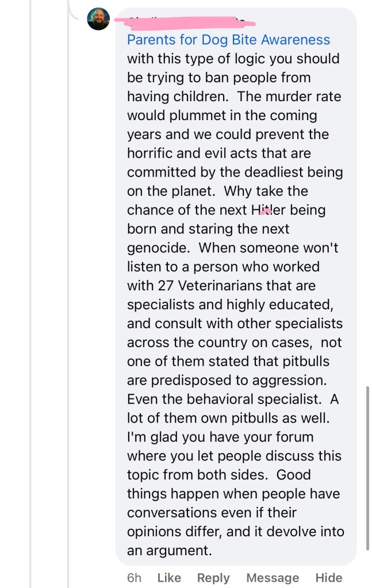Screen dimensions: 372x588
Task: Click the final line "an argument."
Action: [169, 551]
